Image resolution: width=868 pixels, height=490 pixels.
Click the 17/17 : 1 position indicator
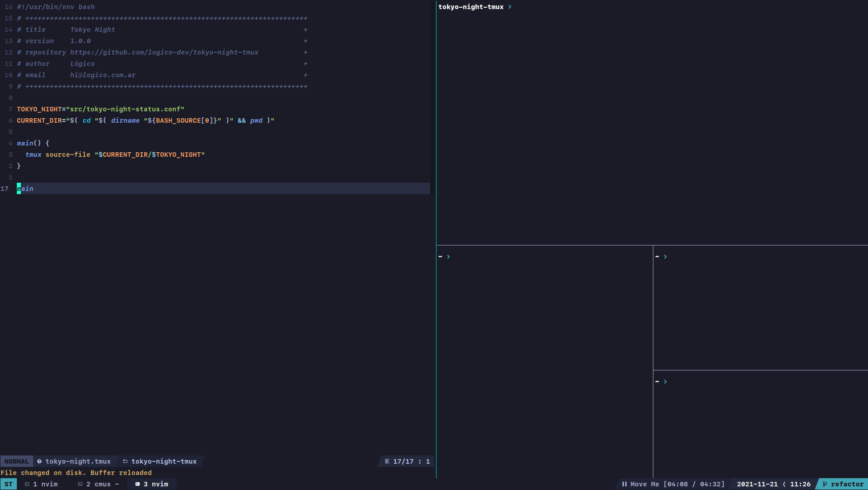411,461
